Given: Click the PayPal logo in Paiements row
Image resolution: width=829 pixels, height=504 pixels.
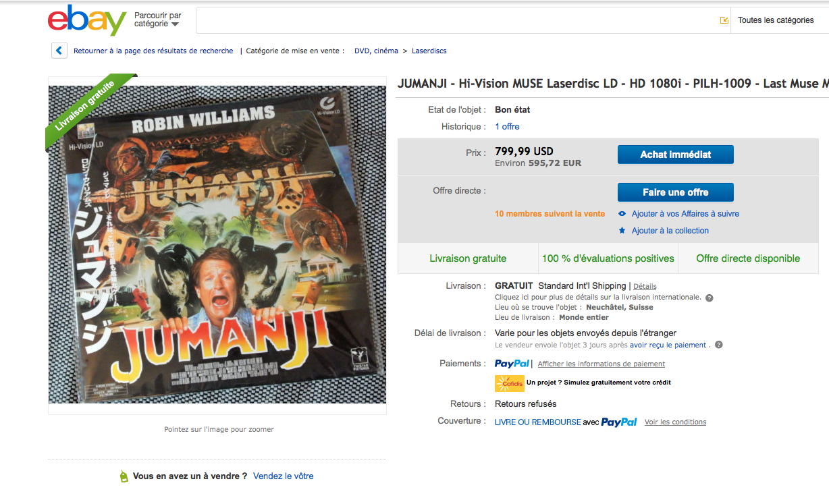Looking at the screenshot, I should coord(512,364).
